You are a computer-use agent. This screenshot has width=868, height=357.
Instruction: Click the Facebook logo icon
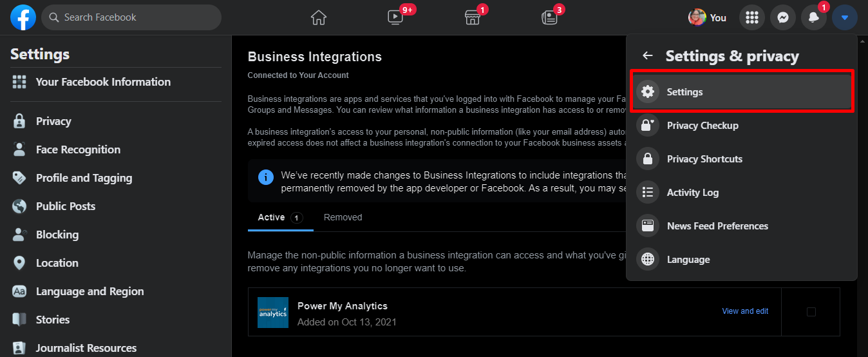pos(23,17)
